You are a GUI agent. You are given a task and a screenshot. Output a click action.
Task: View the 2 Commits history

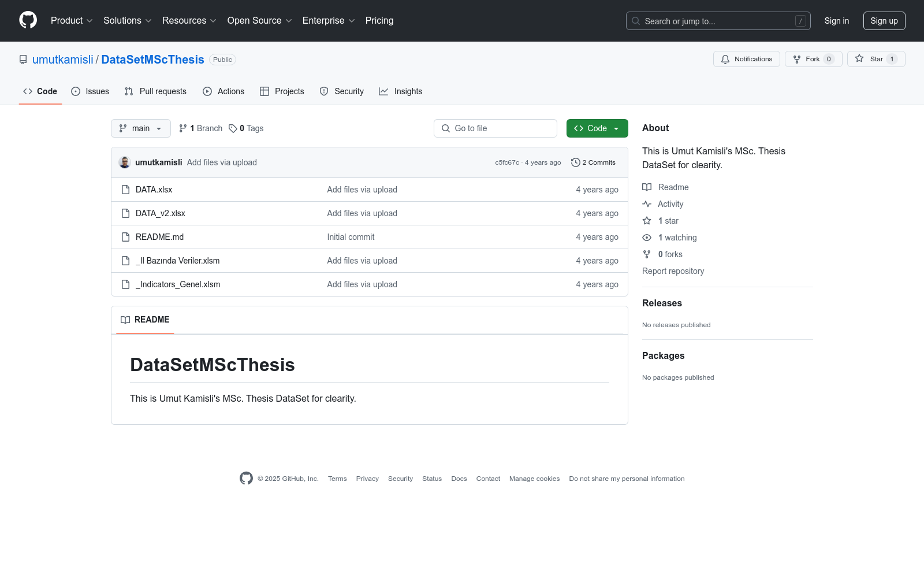pyautogui.click(x=593, y=162)
